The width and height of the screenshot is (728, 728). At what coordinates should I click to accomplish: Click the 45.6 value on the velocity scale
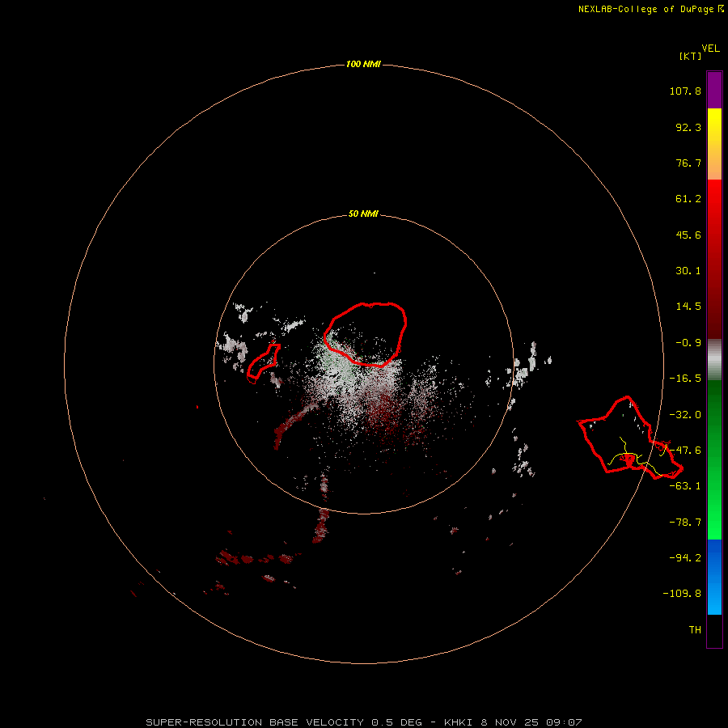[x=688, y=235]
